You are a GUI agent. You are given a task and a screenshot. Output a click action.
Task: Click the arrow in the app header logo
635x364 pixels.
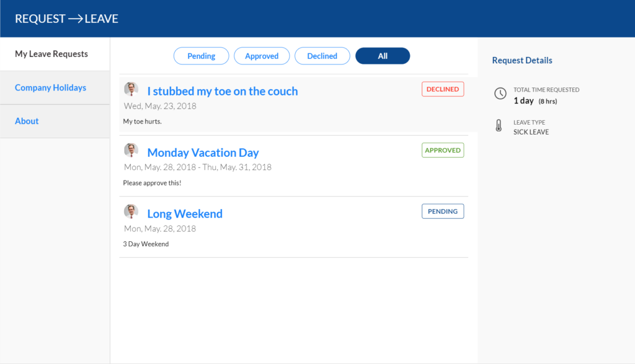point(78,18)
